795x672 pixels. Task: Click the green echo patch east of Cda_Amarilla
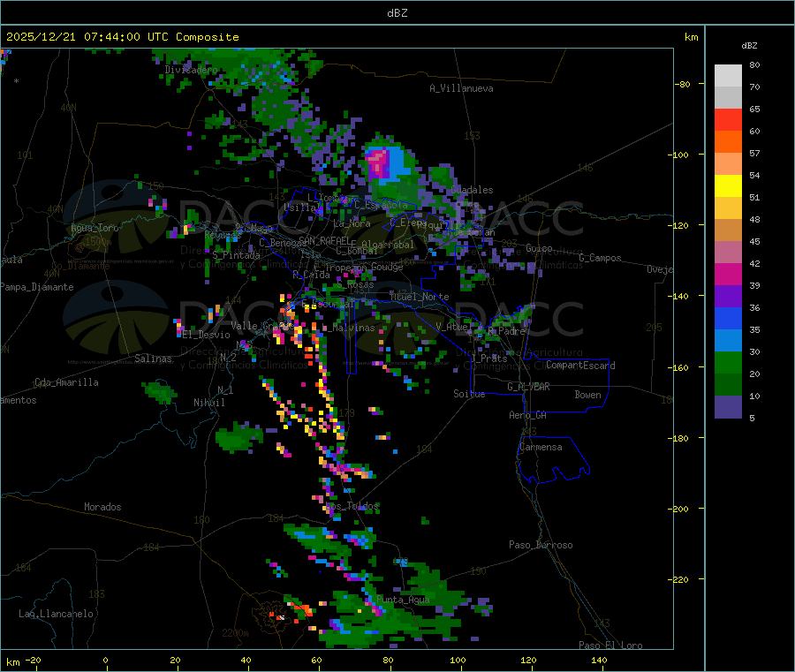pos(160,392)
